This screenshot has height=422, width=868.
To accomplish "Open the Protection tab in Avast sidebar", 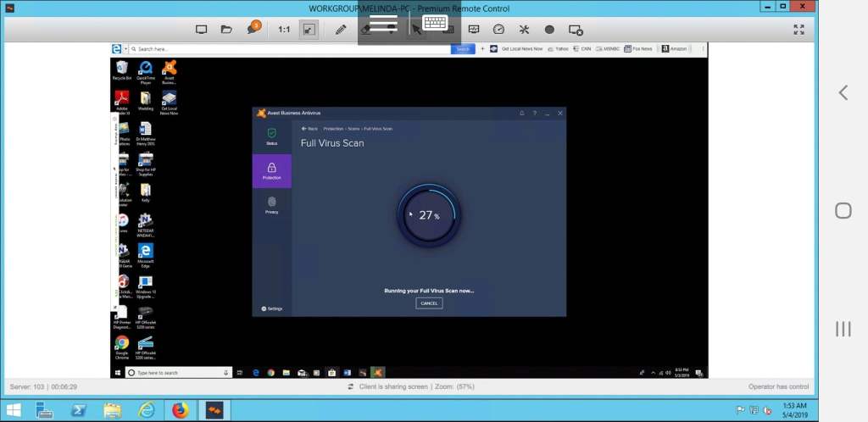I will point(271,171).
